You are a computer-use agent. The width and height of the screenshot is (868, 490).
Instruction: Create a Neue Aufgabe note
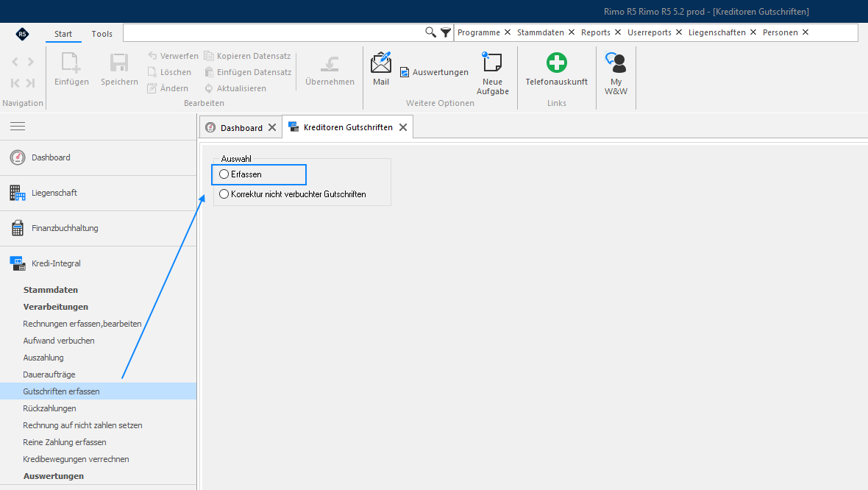(491, 62)
